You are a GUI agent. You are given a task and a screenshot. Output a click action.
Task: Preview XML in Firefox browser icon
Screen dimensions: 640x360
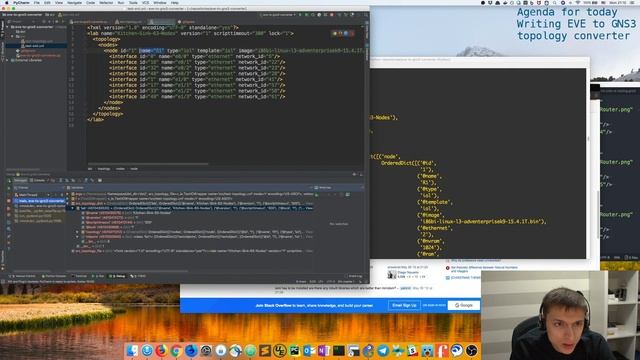click(x=340, y=33)
